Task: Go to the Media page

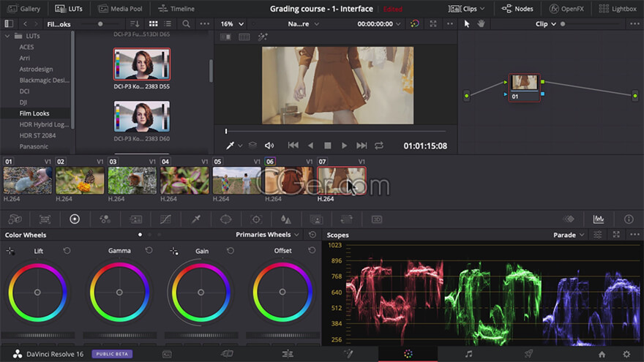Action: [x=167, y=354]
